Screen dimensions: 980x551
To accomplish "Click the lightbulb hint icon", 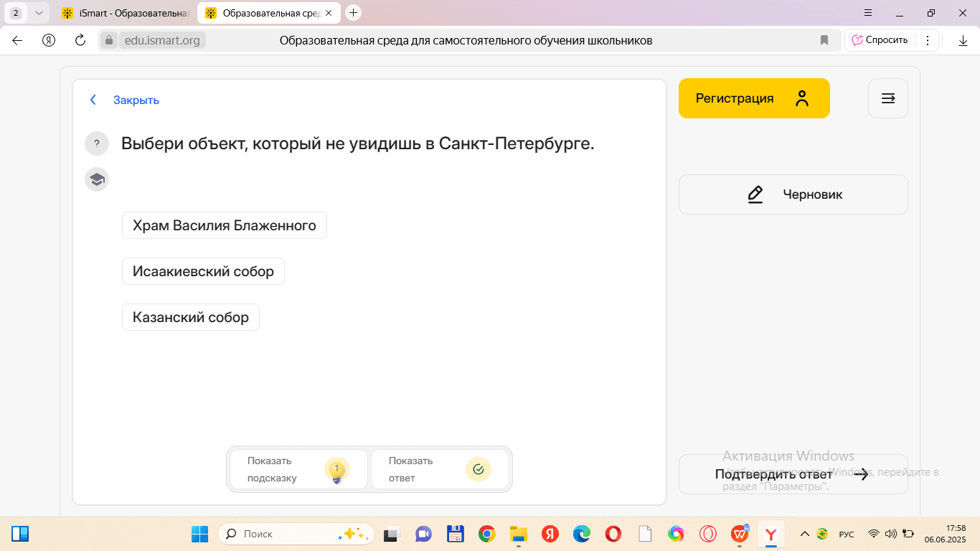I will 336,470.
